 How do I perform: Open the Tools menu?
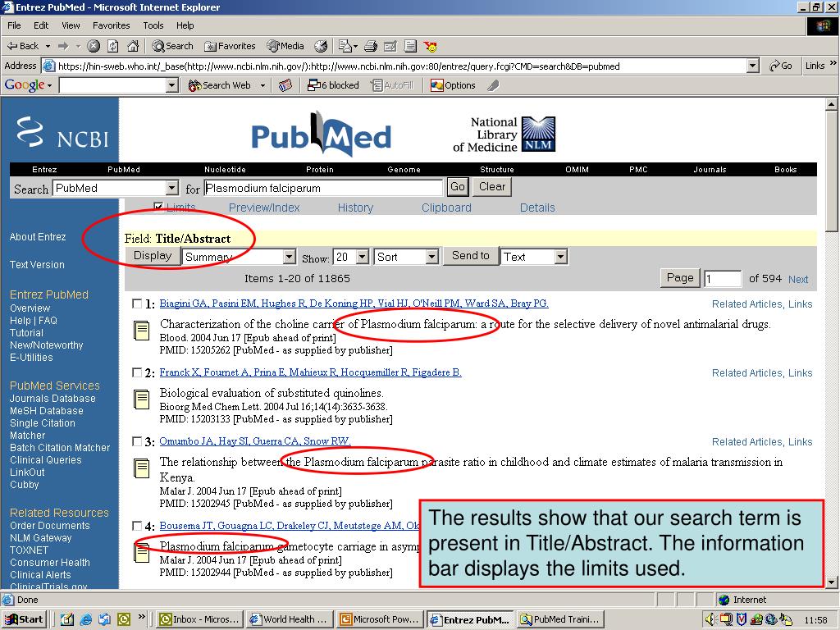[153, 25]
